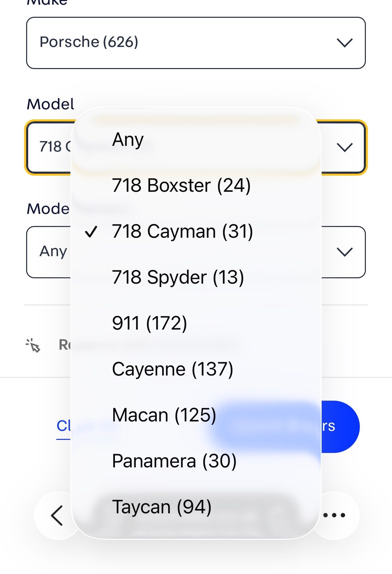Click the chevron in model variant field
Viewport: 392px width, 574px height.
(345, 252)
